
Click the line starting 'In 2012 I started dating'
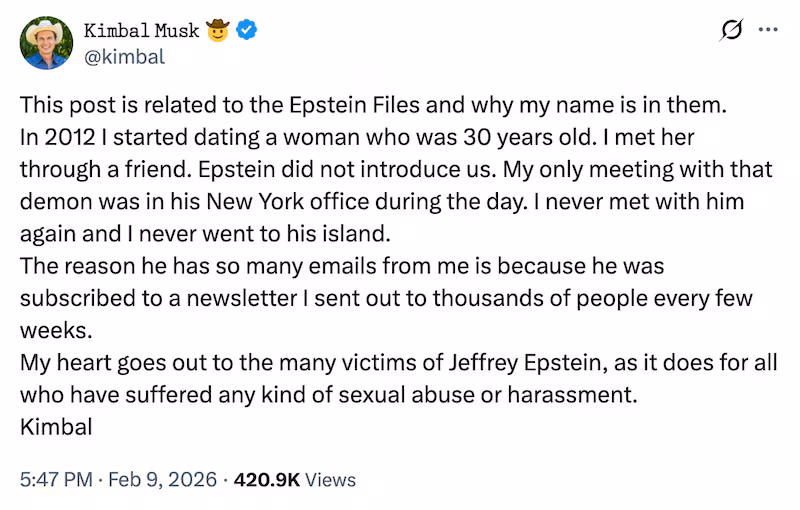pos(390,137)
